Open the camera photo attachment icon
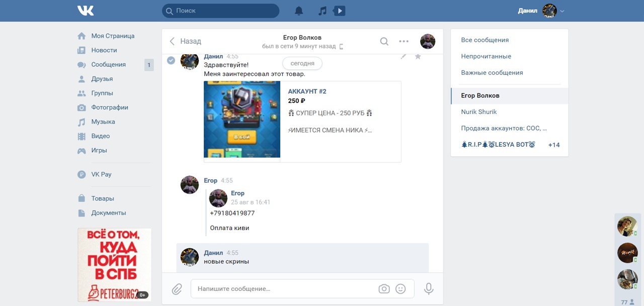This screenshot has width=644, height=306. pyautogui.click(x=384, y=289)
